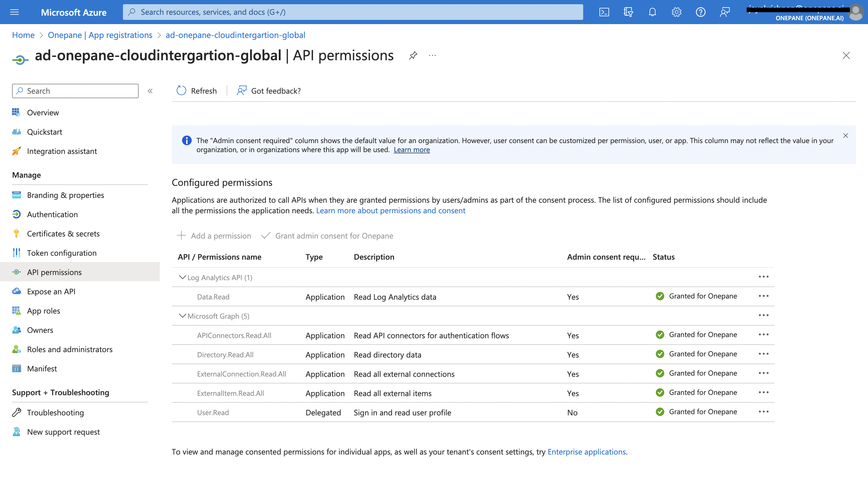The image size is (868, 491).
Task: Click Got feedback? in the toolbar
Action: pos(269,91)
